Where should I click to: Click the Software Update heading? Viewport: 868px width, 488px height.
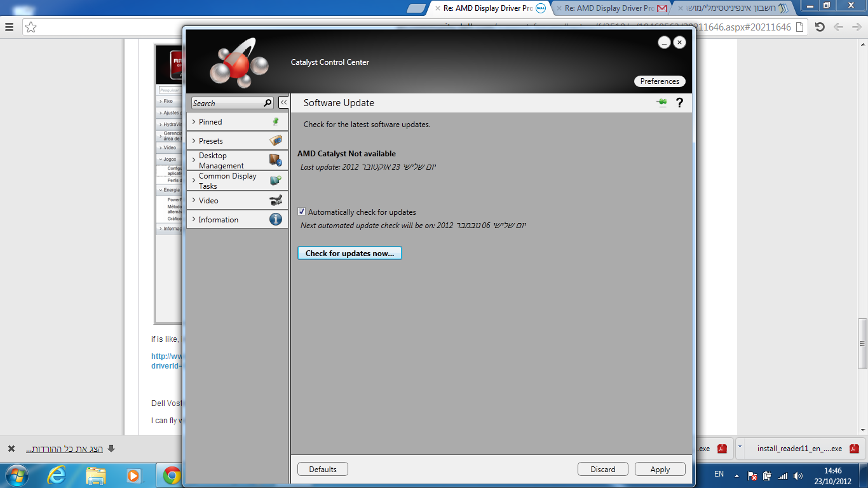coord(339,103)
